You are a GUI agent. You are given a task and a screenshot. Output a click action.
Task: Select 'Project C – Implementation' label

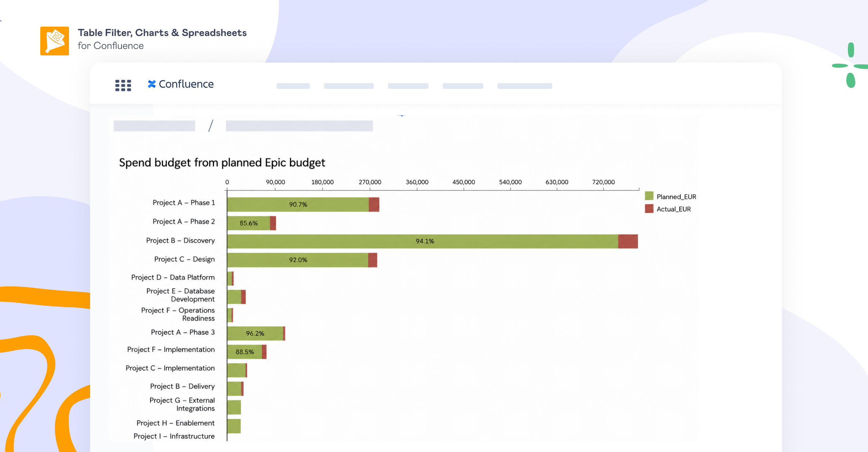(x=170, y=368)
